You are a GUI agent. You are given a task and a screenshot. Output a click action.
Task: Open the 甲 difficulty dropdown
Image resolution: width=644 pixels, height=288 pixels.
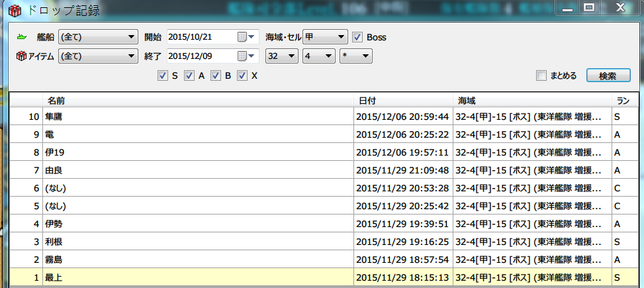pos(325,37)
